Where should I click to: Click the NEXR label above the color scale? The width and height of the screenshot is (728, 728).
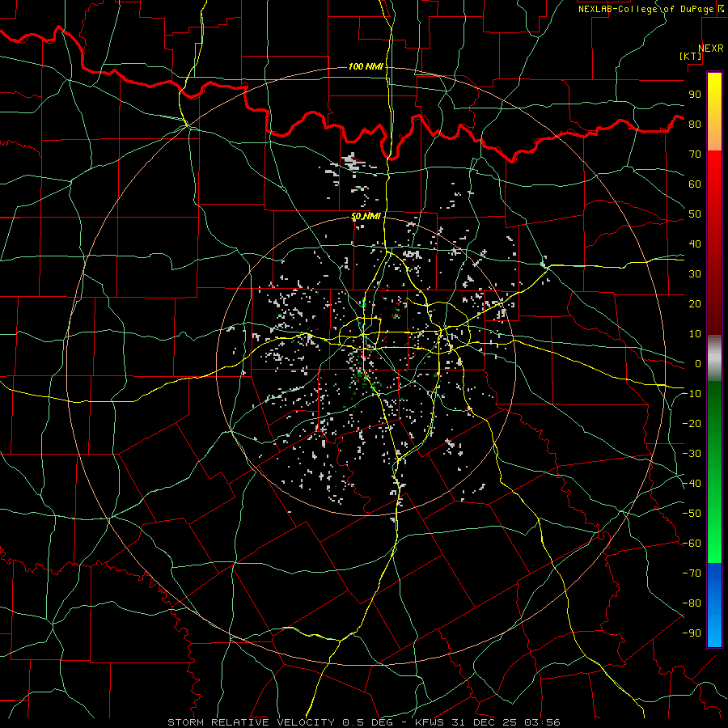pos(710,49)
